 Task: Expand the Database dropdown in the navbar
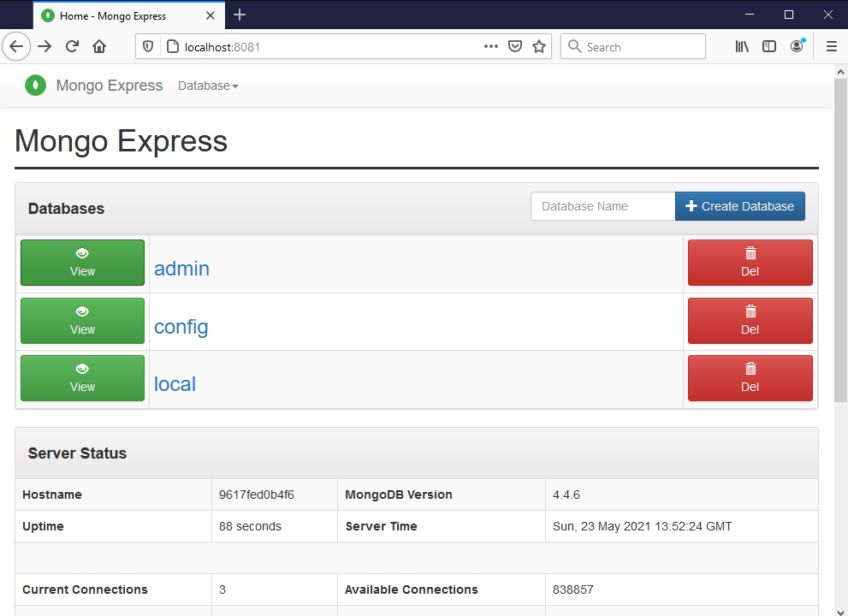coord(208,86)
